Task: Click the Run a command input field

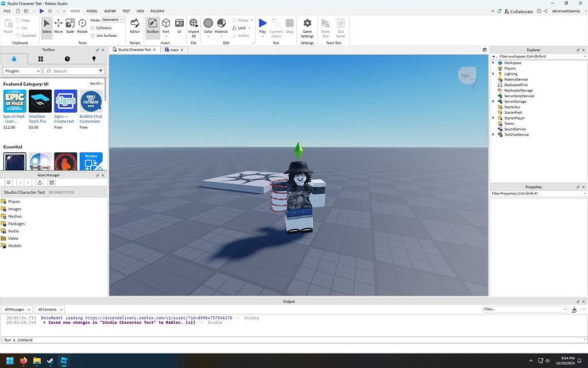Action: (57, 339)
